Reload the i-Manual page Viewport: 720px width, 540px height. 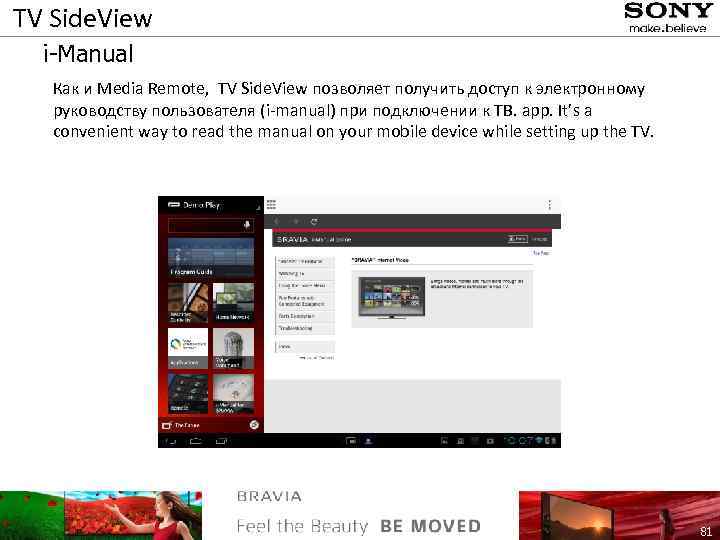click(314, 222)
